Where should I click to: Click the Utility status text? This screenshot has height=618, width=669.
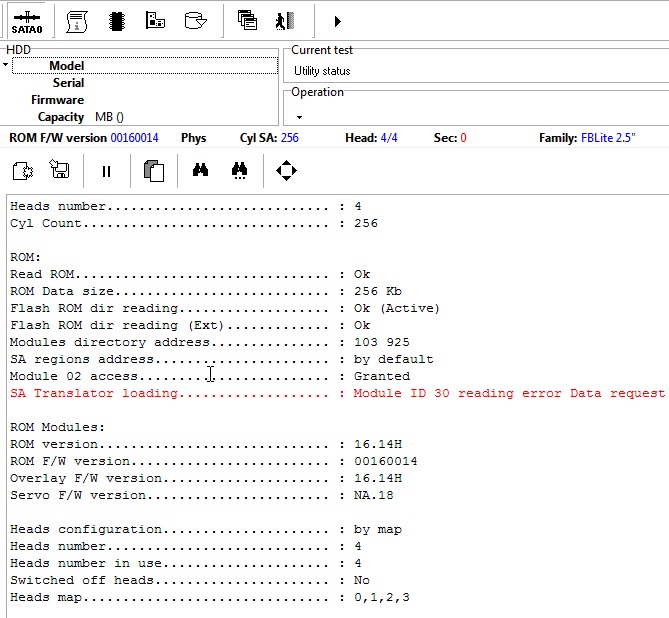tap(322, 71)
